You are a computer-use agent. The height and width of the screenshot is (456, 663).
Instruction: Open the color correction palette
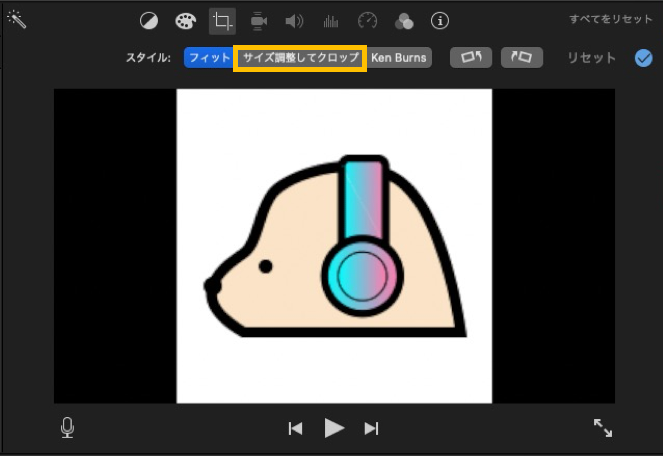tap(186, 21)
